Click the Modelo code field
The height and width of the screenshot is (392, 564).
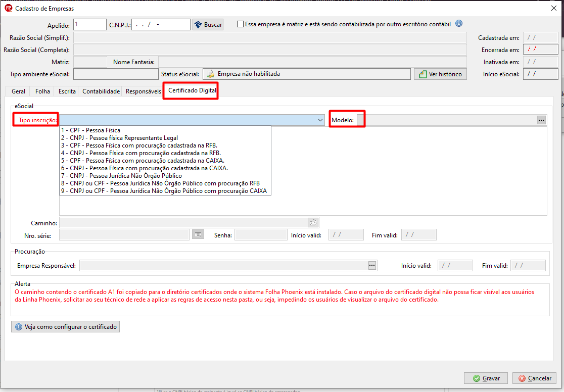[360, 120]
